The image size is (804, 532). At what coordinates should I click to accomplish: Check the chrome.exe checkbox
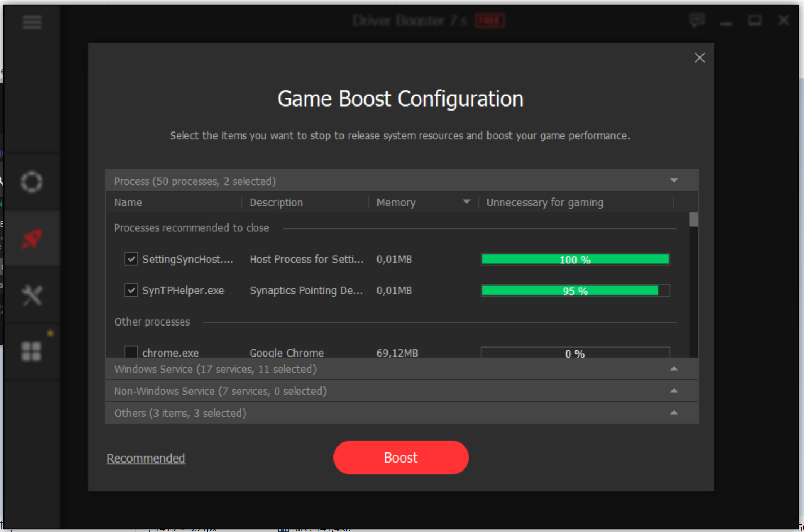[x=131, y=351]
